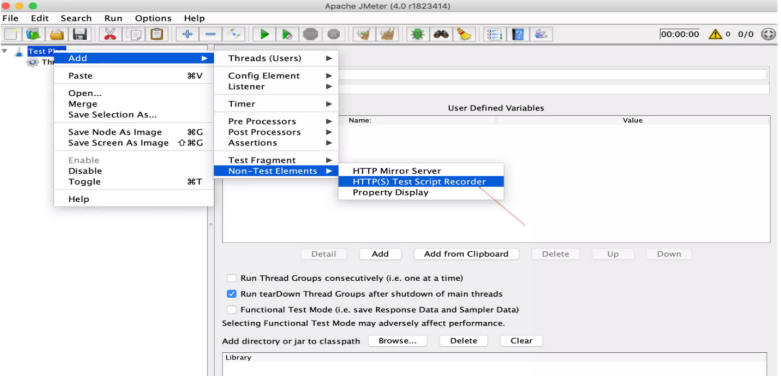This screenshot has width=781, height=376.
Task: Click Browse... for classpath
Action: point(397,341)
